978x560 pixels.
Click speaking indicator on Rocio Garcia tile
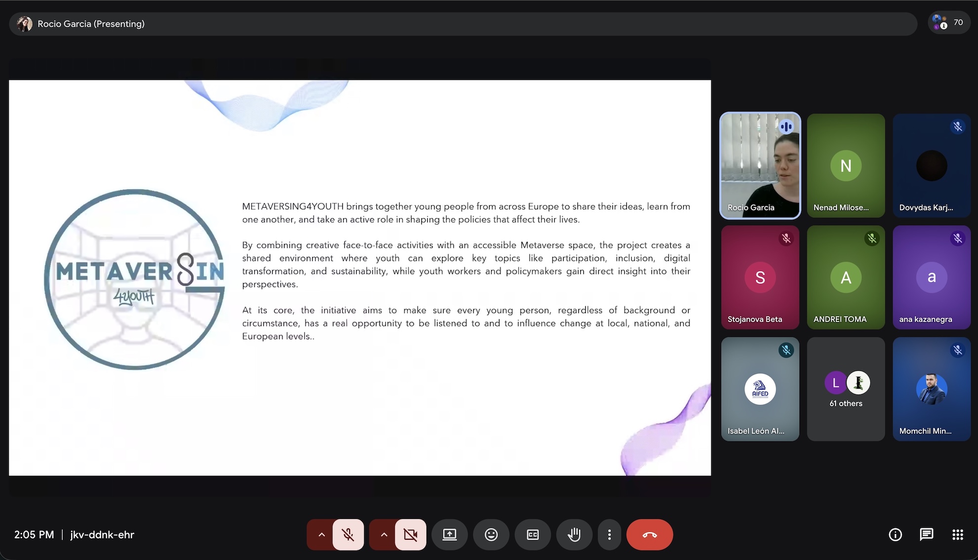[x=786, y=127]
